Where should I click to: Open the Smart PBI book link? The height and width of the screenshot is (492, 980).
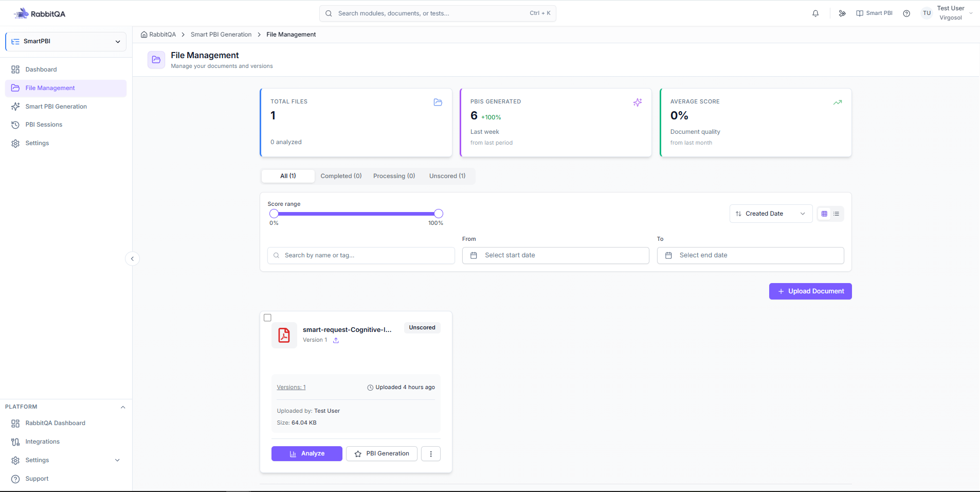pyautogui.click(x=874, y=13)
